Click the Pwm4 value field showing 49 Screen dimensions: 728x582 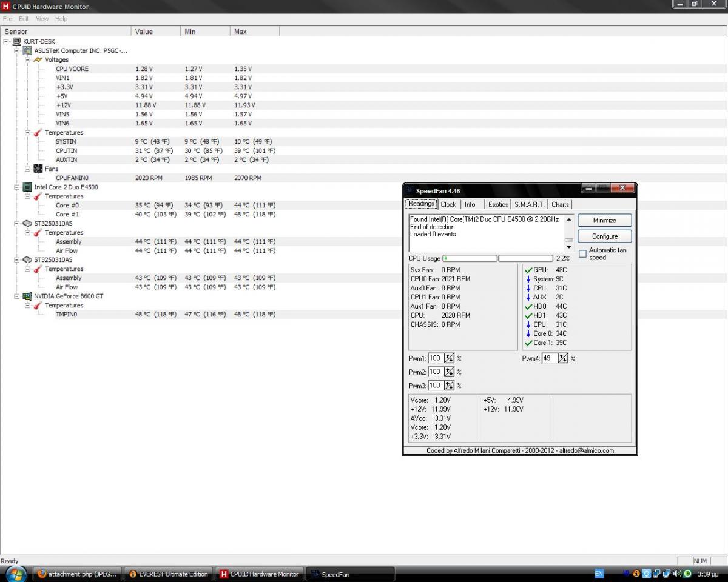549,358
